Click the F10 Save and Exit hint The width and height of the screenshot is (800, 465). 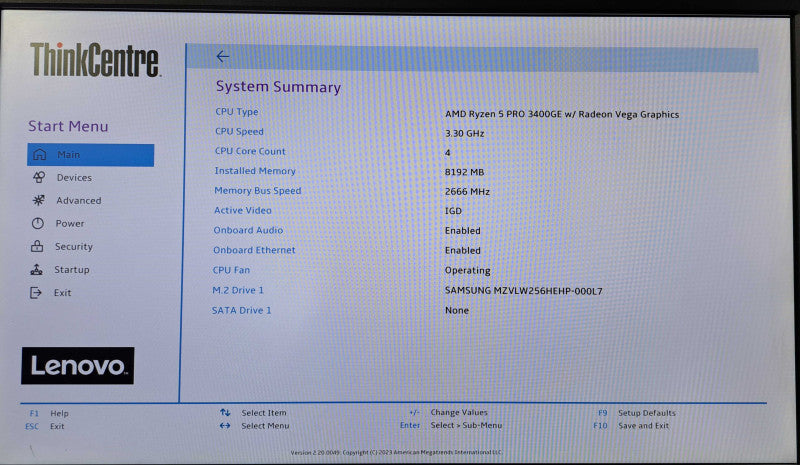click(631, 425)
